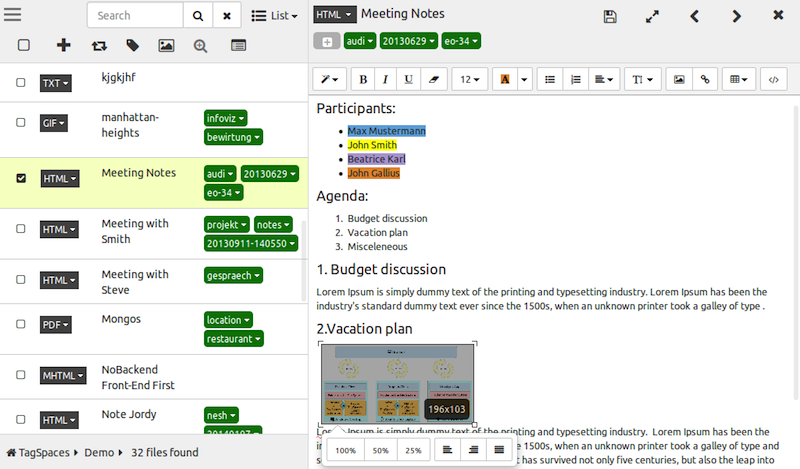Viewport: 800px width, 469px height.
Task: Toggle the select-all checkbox in toolbar
Action: pos(24,45)
